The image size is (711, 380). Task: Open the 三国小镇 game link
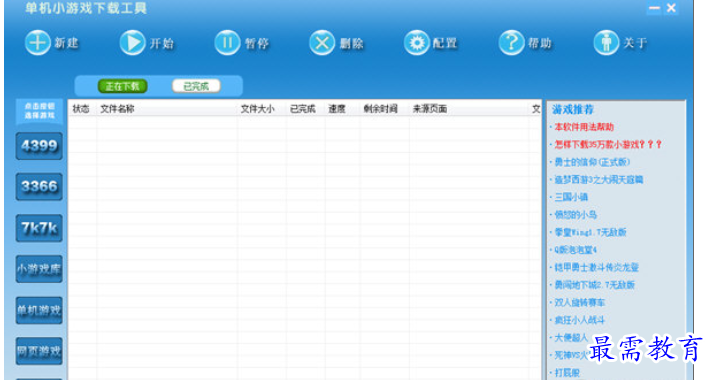coord(571,197)
